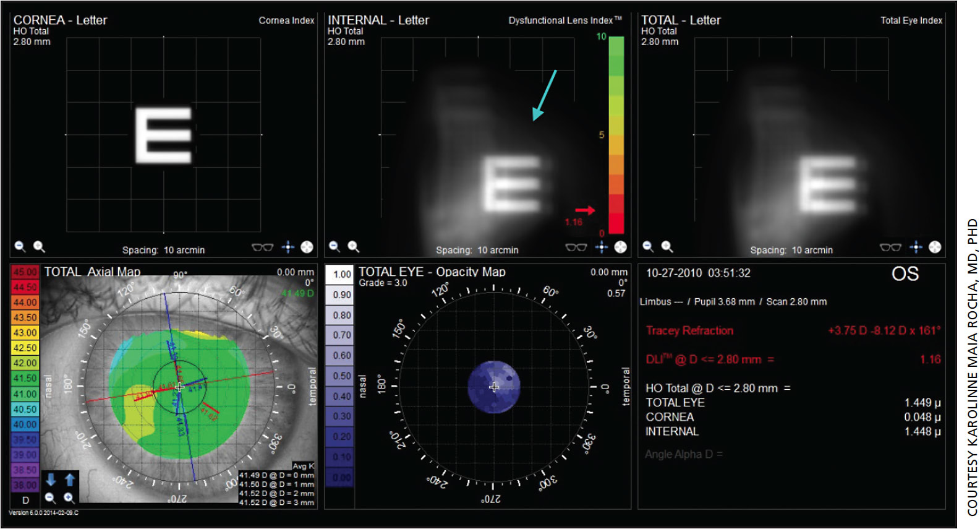Click the Total Eye Index label
Viewport: 980px width, 529px height.
tap(911, 20)
